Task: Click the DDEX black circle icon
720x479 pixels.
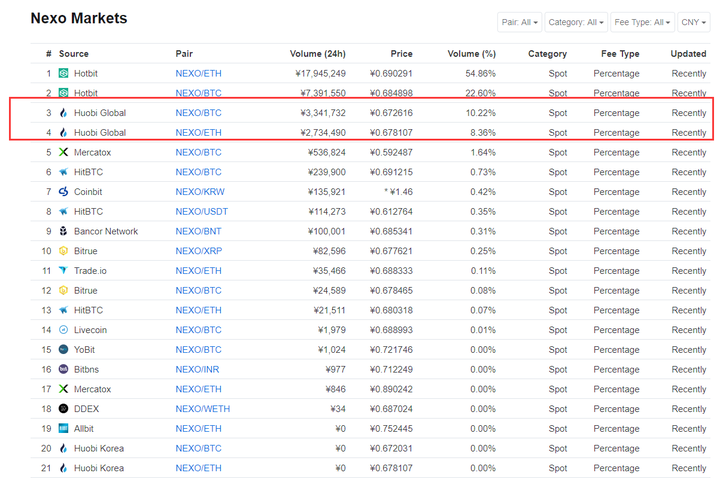Action: click(x=63, y=409)
